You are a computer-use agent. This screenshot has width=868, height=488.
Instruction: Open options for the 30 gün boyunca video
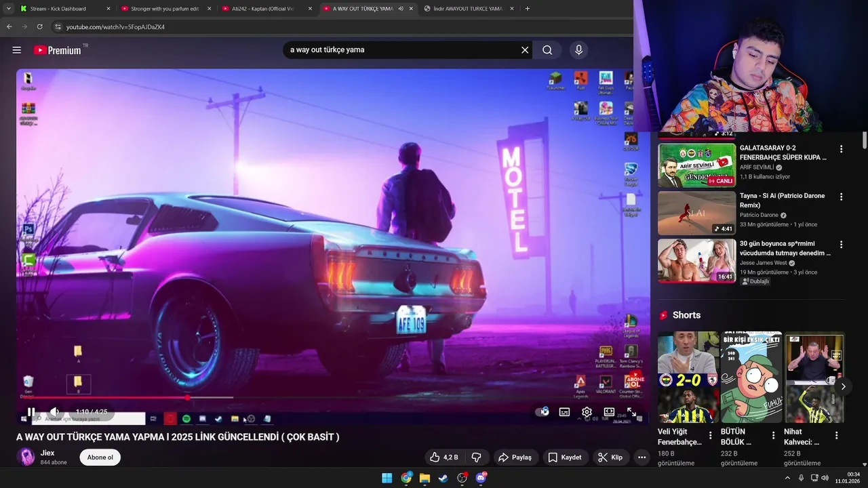tap(841, 245)
